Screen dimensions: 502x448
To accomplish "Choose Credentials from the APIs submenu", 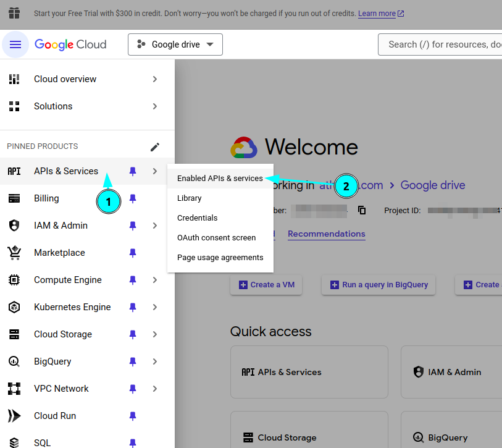I will [198, 218].
